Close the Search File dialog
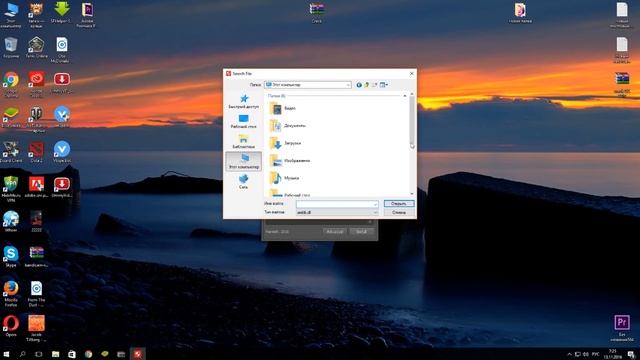 pos(411,73)
